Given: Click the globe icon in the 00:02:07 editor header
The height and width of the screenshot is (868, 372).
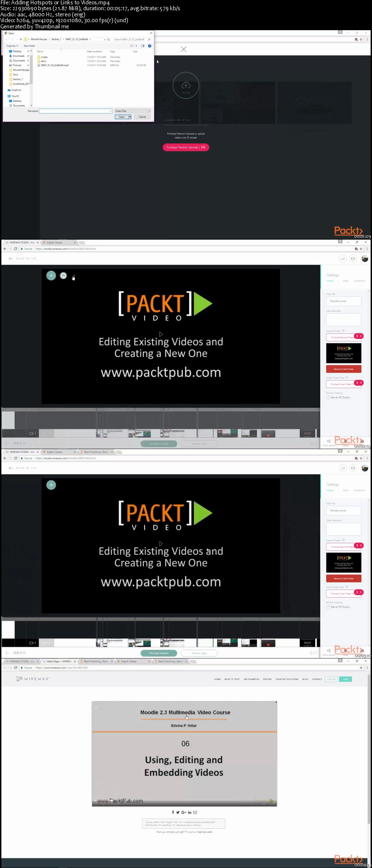Looking at the screenshot, I should (353, 259).
